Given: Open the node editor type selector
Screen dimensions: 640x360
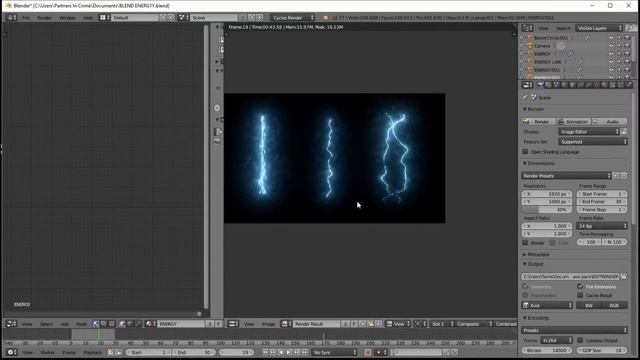Looking at the screenshot, I should [x=11, y=324].
